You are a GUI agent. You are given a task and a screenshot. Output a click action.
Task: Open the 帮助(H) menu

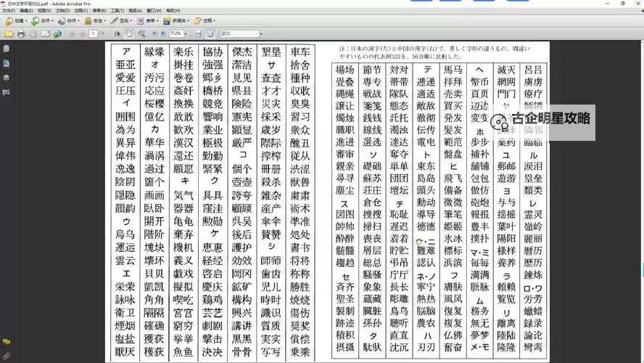pyautogui.click(x=173, y=11)
